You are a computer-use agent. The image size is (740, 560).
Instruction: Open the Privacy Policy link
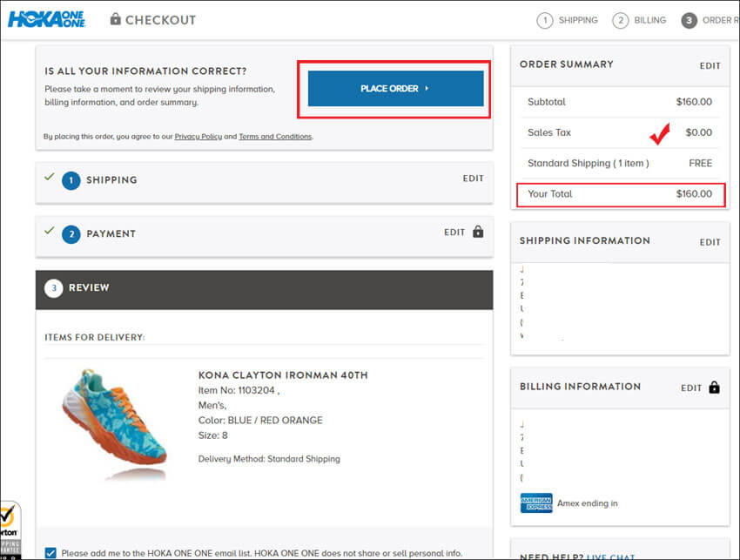click(x=198, y=137)
